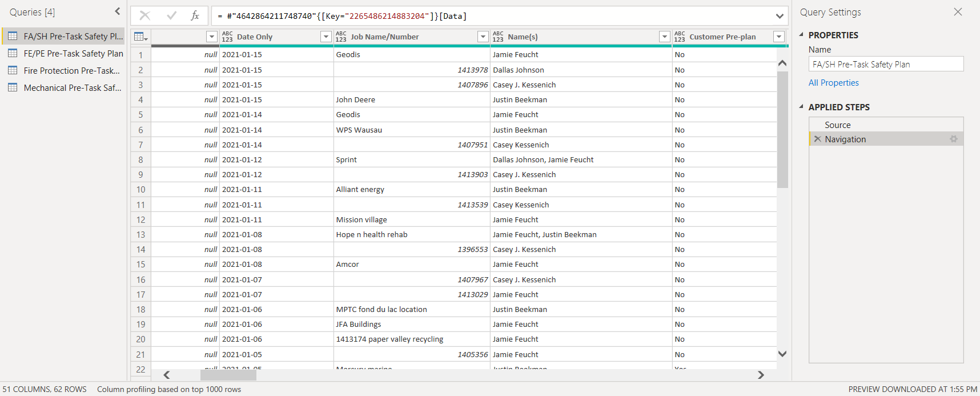The width and height of the screenshot is (980, 396).
Task: Click Name(s) column data type icon
Action: [498, 37]
